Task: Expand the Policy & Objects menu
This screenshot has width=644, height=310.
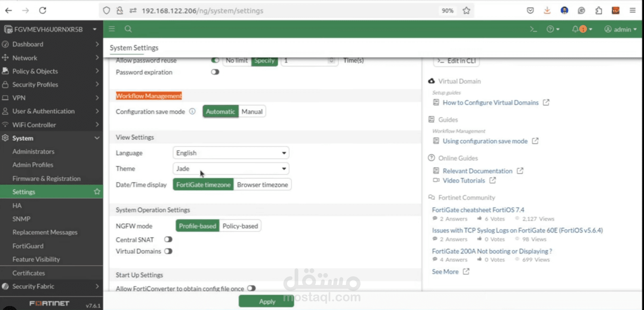Action: [x=51, y=71]
